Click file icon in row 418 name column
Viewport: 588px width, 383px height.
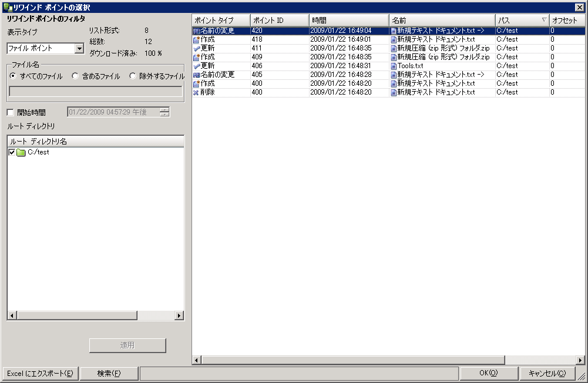(394, 39)
